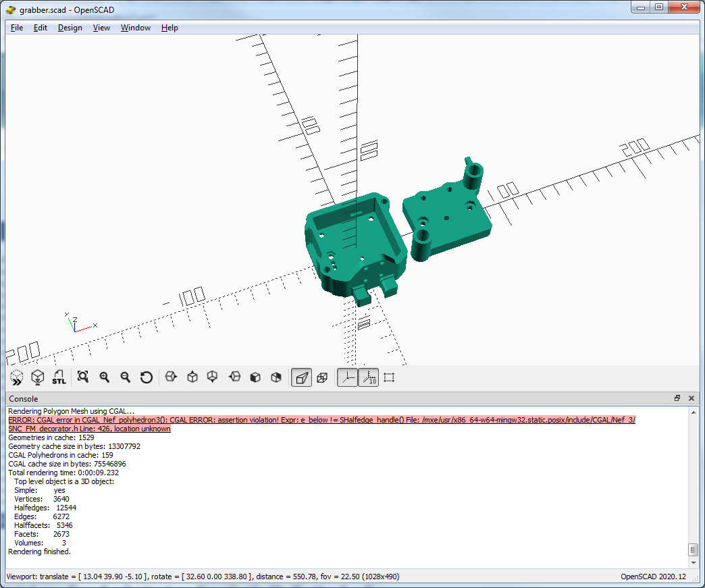
Task: Export the model as STL
Action: 59,377
